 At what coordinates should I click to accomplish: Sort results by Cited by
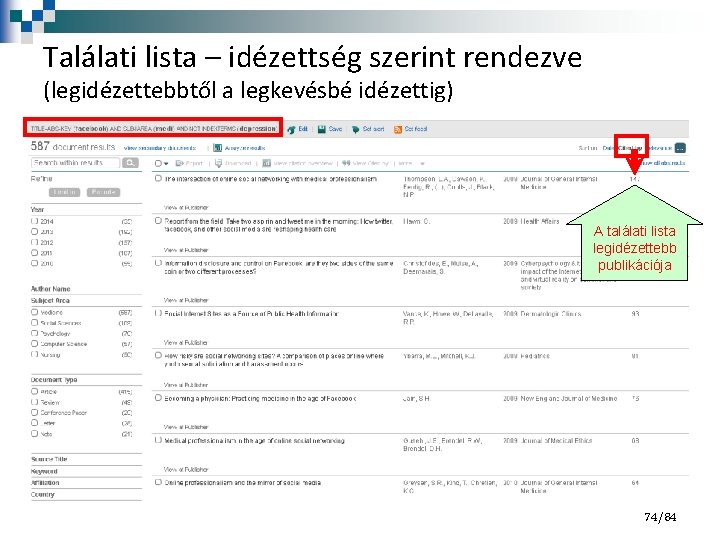[630, 148]
